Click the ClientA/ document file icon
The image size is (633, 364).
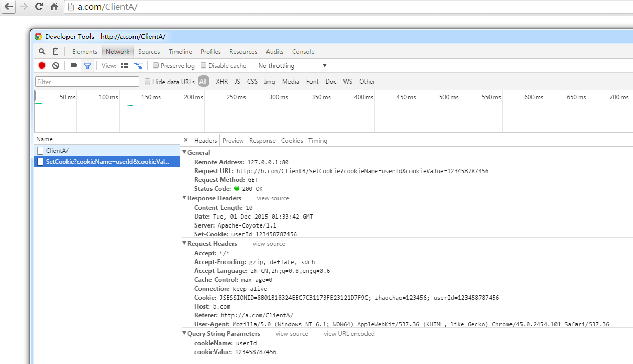coord(40,151)
